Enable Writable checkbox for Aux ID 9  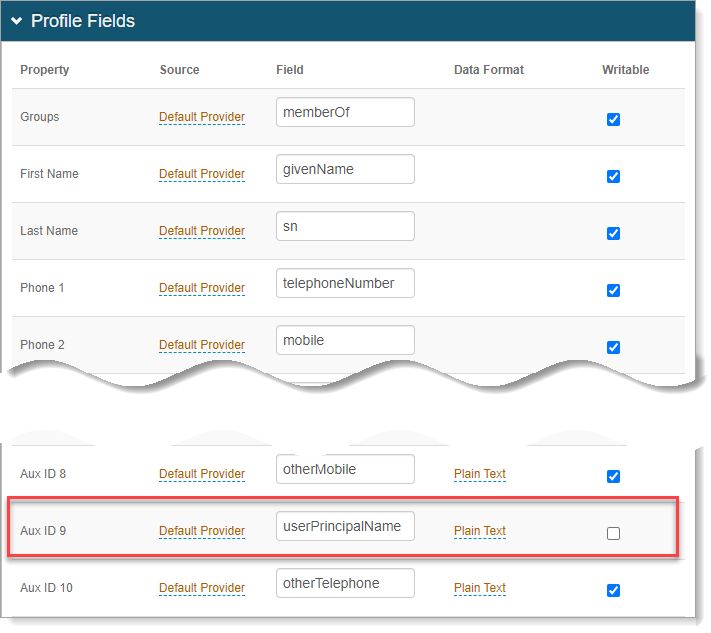[613, 533]
